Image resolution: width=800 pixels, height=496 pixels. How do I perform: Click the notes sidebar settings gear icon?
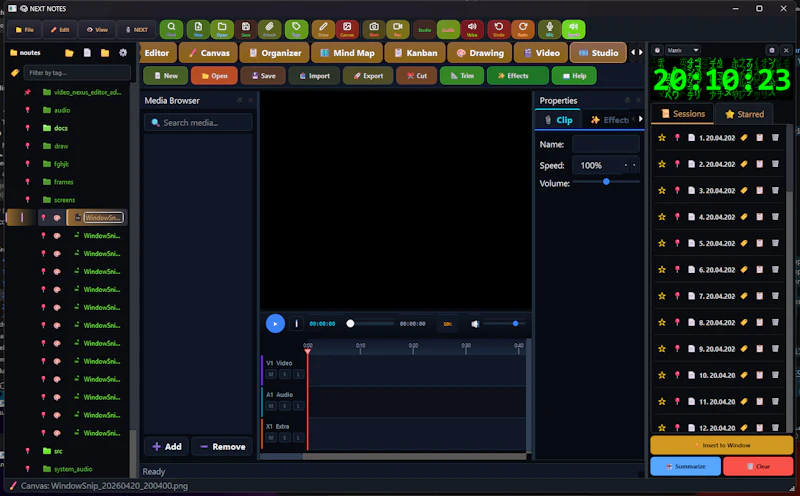click(x=123, y=53)
